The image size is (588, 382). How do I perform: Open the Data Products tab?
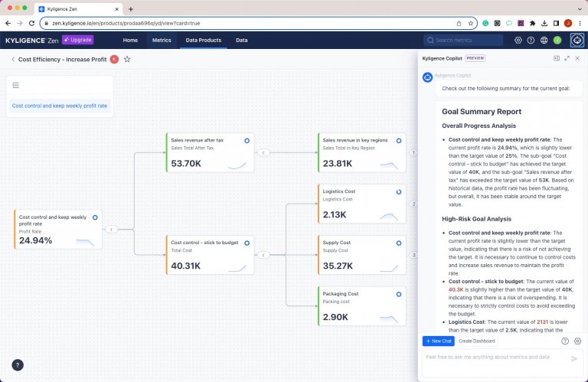pyautogui.click(x=203, y=40)
